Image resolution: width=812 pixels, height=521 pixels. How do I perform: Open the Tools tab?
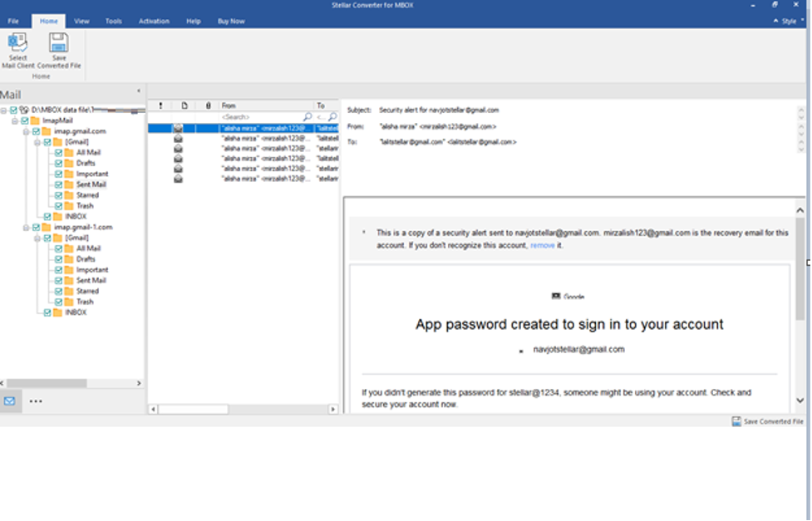coord(113,22)
